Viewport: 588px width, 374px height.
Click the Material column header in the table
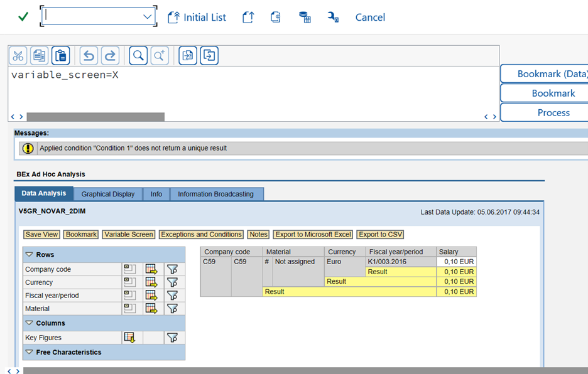[293, 252]
